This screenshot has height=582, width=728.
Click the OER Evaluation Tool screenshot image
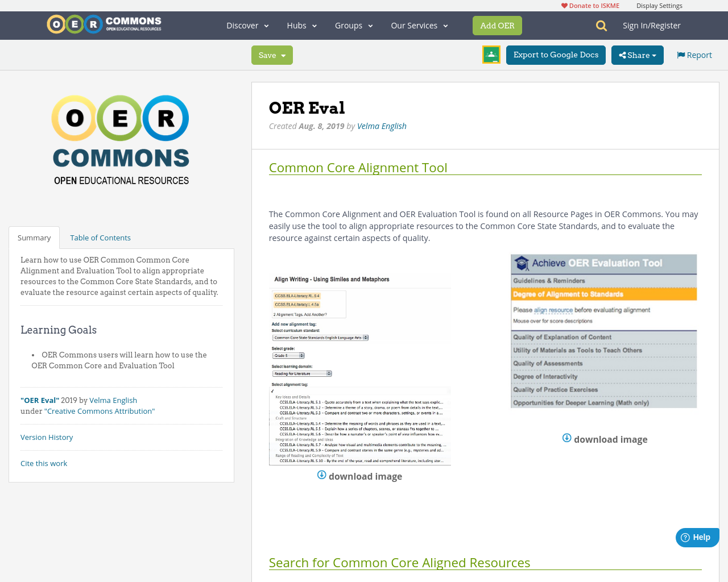click(604, 331)
